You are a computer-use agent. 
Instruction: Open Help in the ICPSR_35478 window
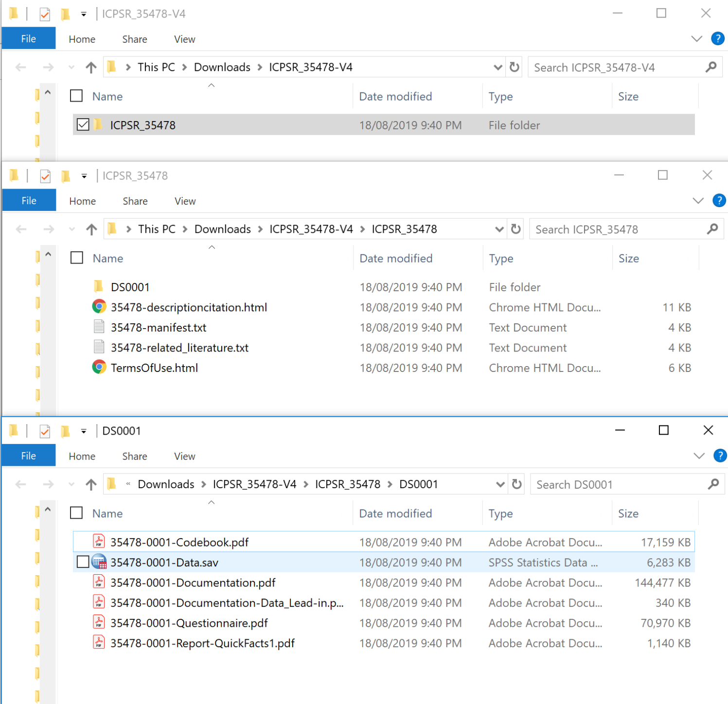tap(719, 200)
